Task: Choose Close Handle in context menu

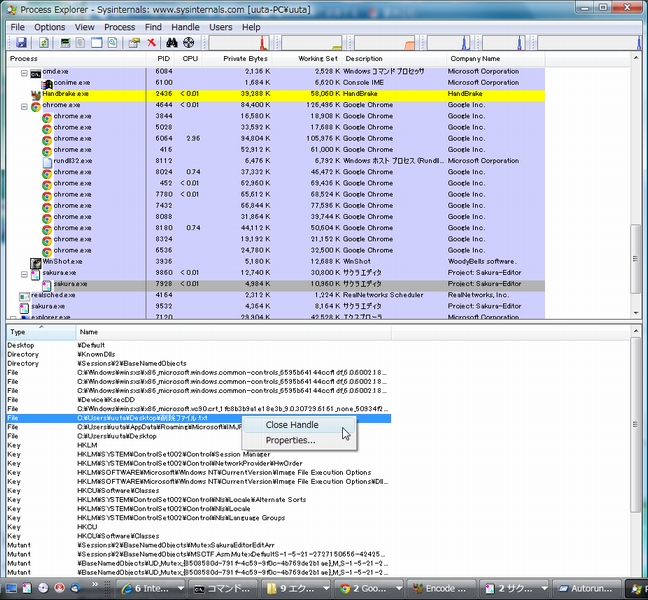Action: pyautogui.click(x=299, y=425)
